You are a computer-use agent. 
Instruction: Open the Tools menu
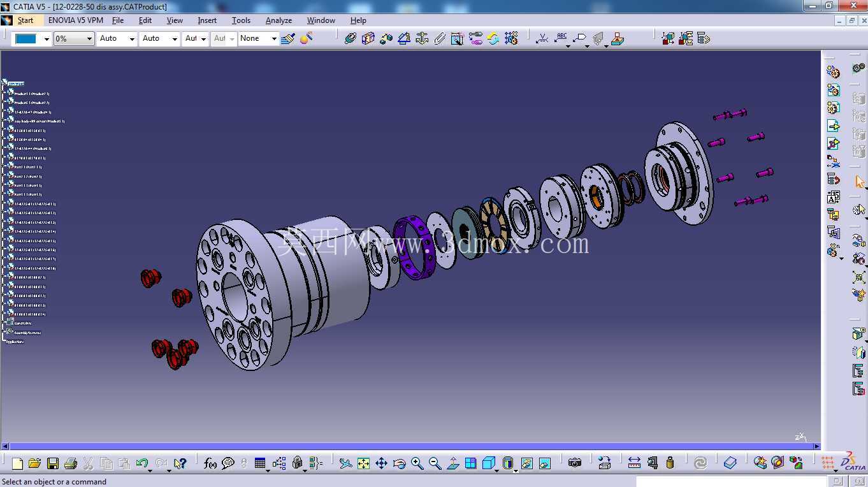(241, 20)
